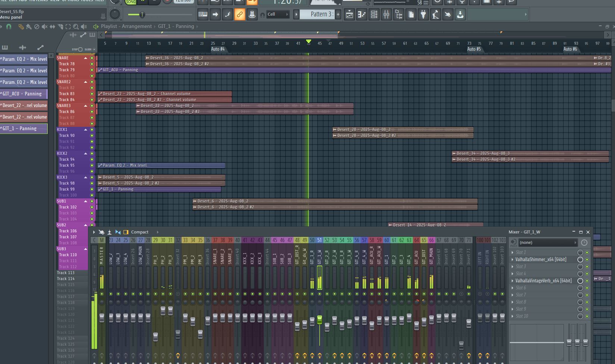Collapse the KICK1 track group

pos(85,130)
